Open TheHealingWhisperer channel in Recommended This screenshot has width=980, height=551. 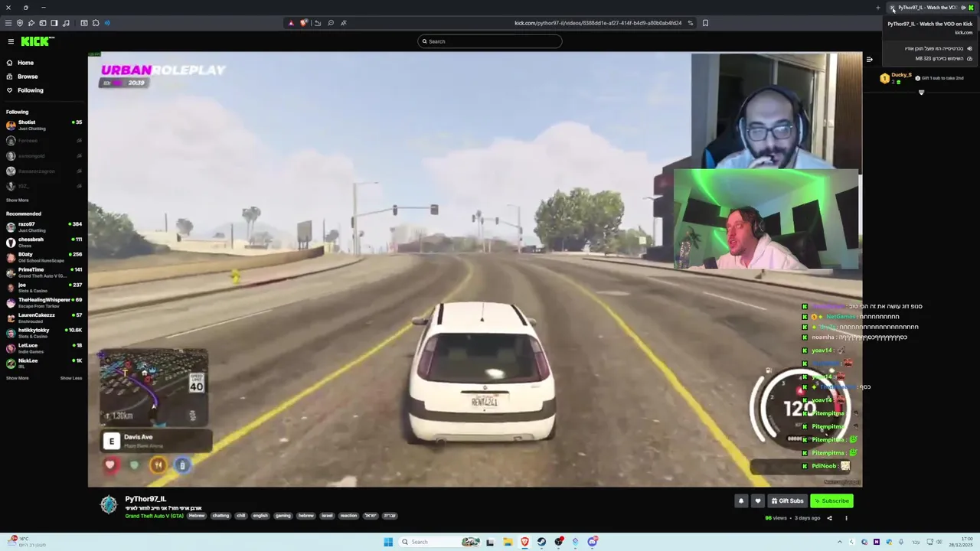(44, 302)
